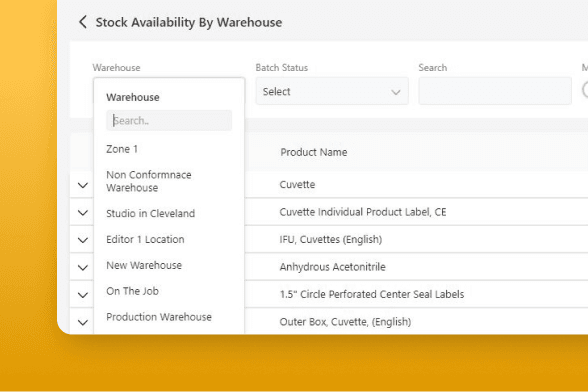Expand the Circle Perforated Center Seal Labels row
This screenshot has height=392, width=588.
pyautogui.click(x=83, y=294)
